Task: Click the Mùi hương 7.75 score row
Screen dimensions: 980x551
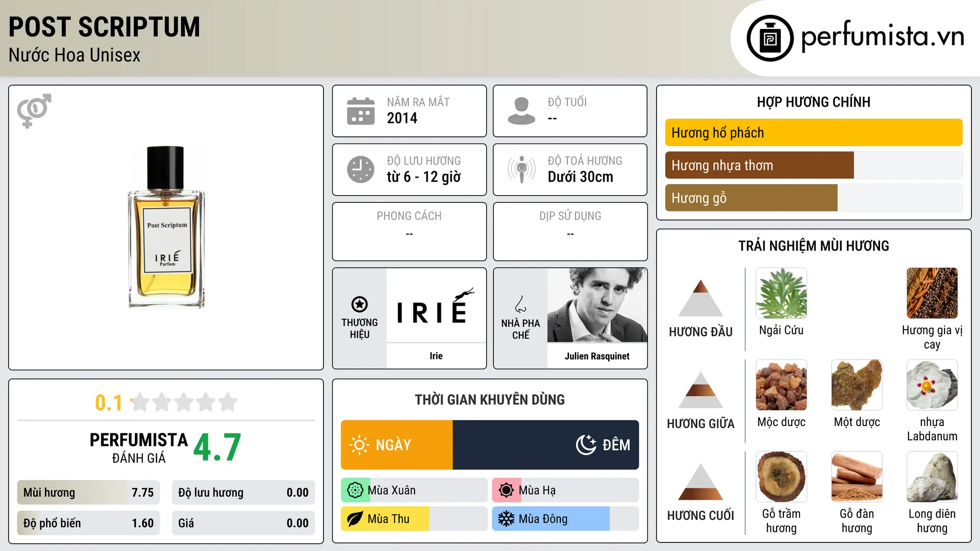Action: [x=89, y=493]
